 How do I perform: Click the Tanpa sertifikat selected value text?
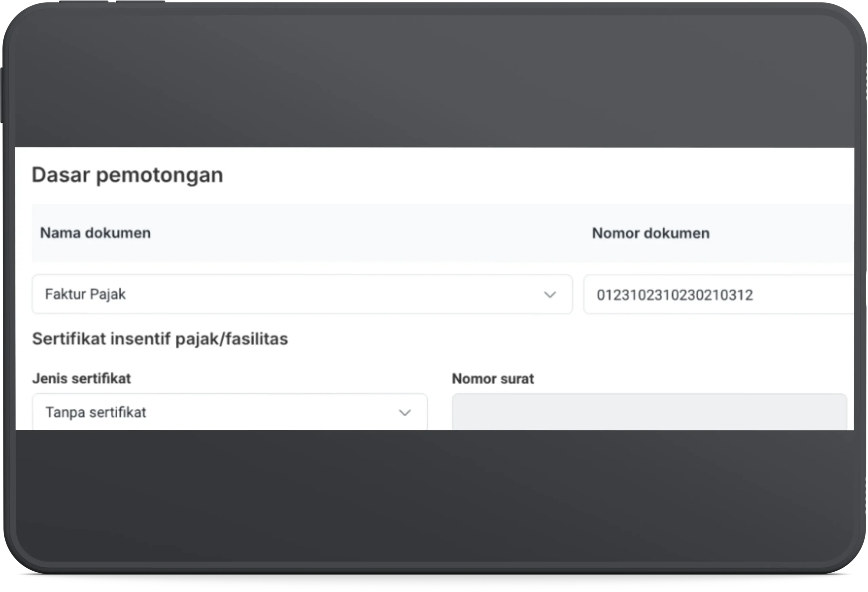(x=96, y=412)
